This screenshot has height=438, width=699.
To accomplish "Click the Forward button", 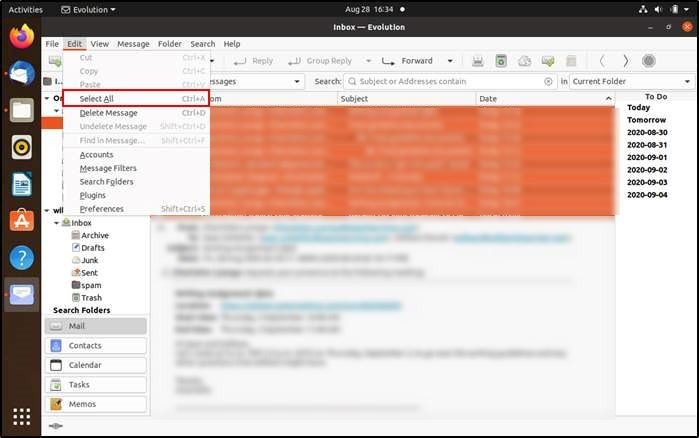I will click(407, 61).
